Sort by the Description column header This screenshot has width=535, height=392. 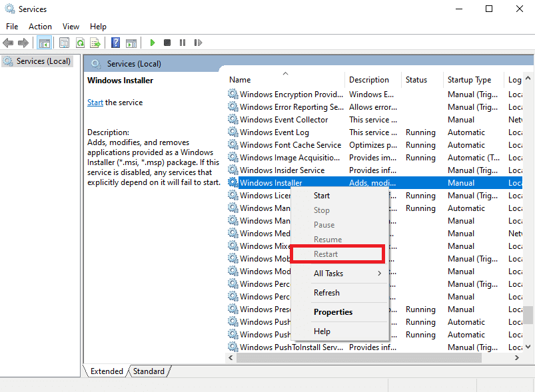coord(373,80)
